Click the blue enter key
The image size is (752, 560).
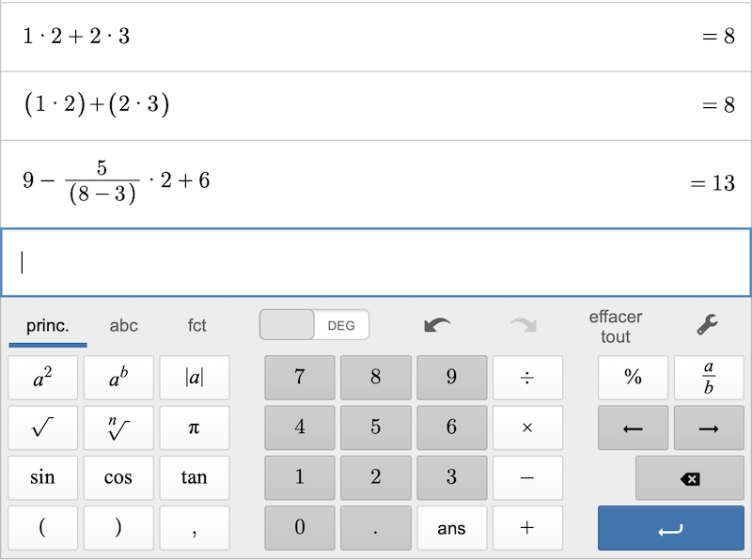671,528
